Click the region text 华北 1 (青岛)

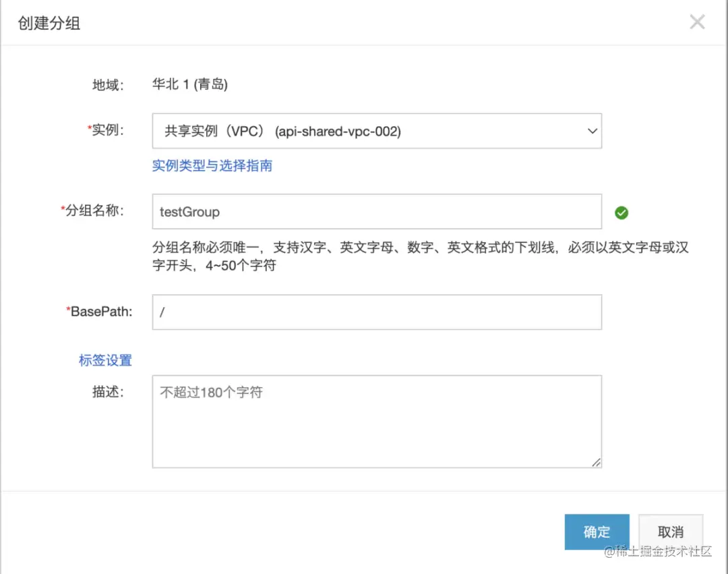190,84
